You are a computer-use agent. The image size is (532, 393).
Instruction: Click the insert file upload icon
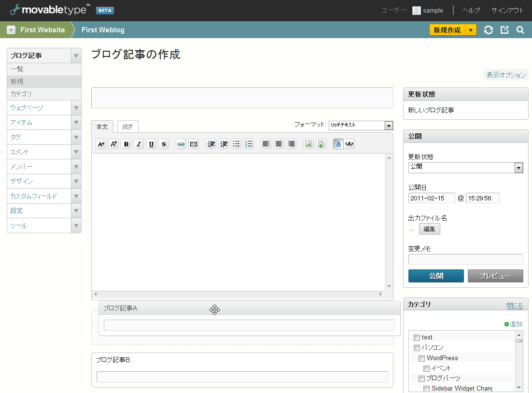pyautogui.click(x=321, y=144)
